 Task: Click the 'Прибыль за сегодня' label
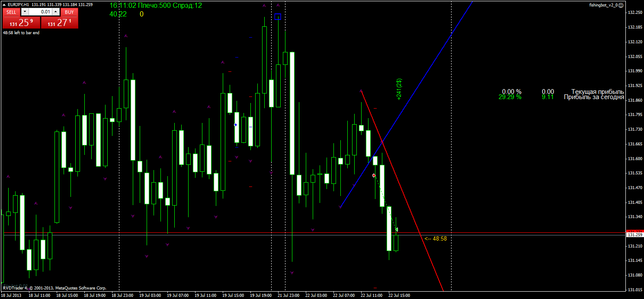point(594,97)
